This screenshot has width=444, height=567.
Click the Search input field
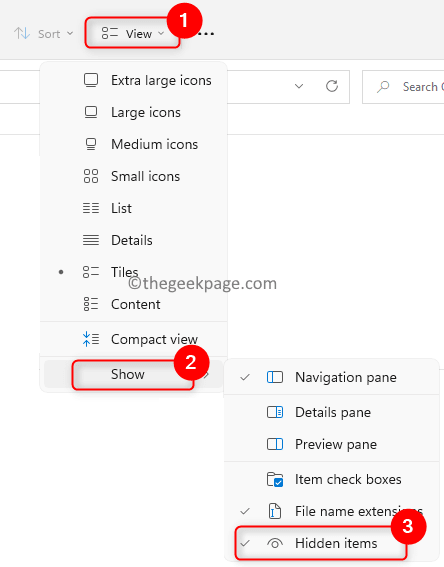[x=403, y=87]
